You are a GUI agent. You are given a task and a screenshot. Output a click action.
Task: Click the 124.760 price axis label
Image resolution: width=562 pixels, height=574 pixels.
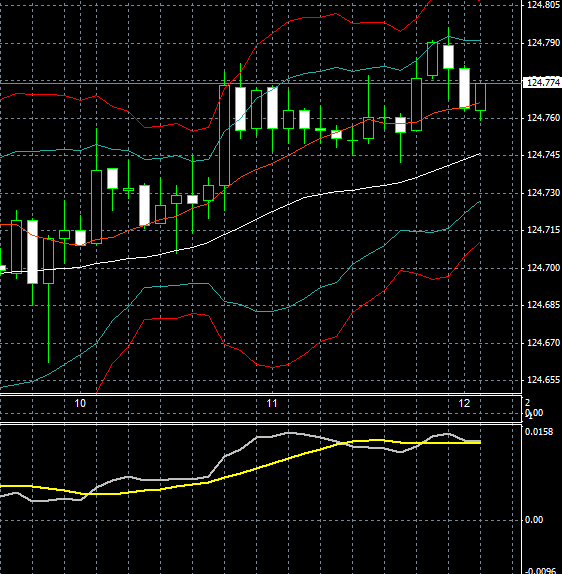pos(543,118)
